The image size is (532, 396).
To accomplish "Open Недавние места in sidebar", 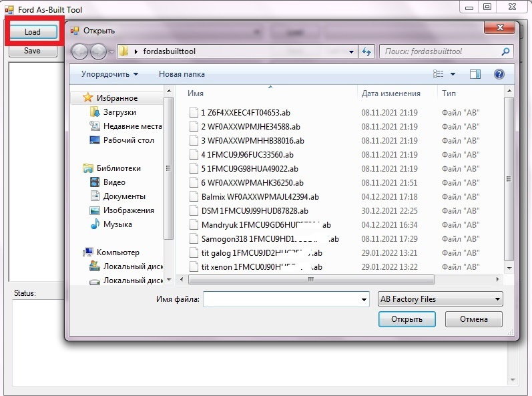I will click(x=132, y=126).
